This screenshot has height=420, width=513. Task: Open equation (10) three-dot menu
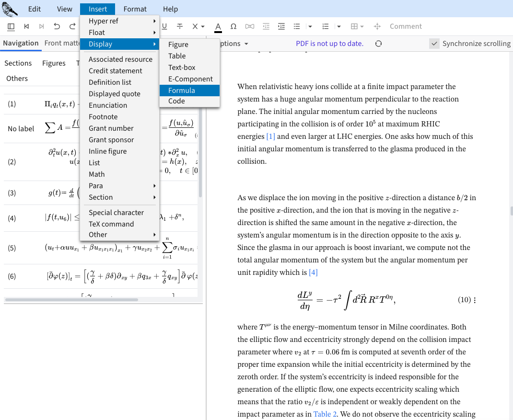click(x=475, y=300)
